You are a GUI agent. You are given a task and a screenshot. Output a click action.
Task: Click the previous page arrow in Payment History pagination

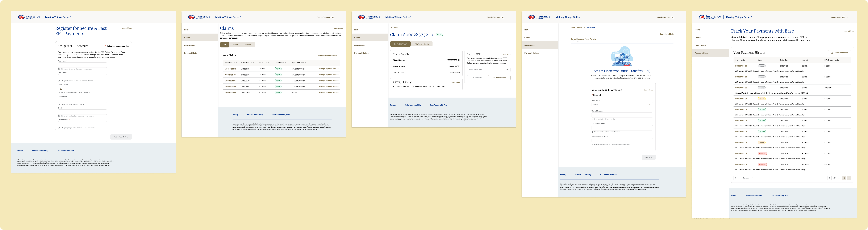[844, 178]
